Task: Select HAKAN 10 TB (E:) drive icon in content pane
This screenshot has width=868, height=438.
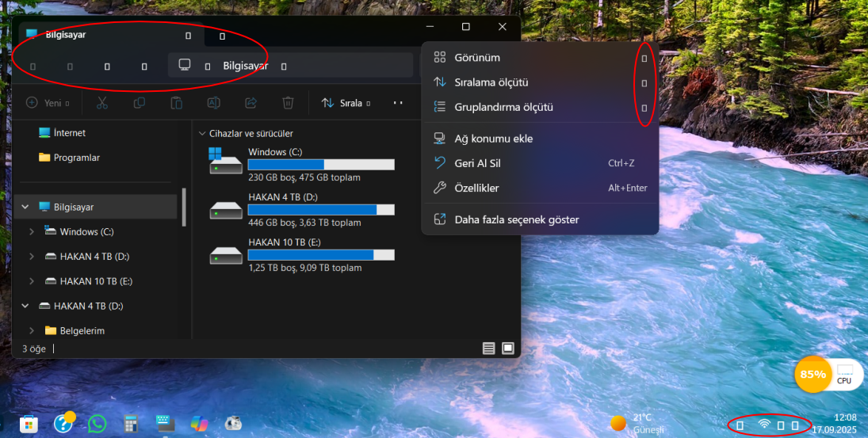Action: pyautogui.click(x=226, y=256)
